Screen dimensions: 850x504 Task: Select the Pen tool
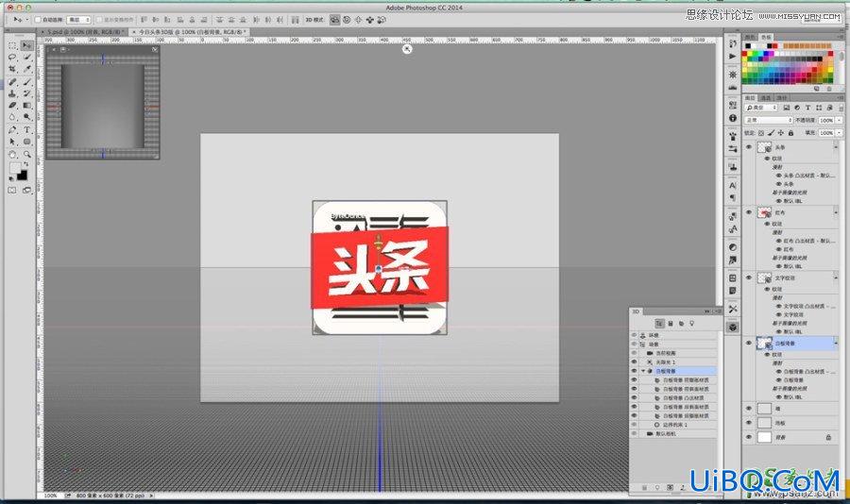point(12,130)
